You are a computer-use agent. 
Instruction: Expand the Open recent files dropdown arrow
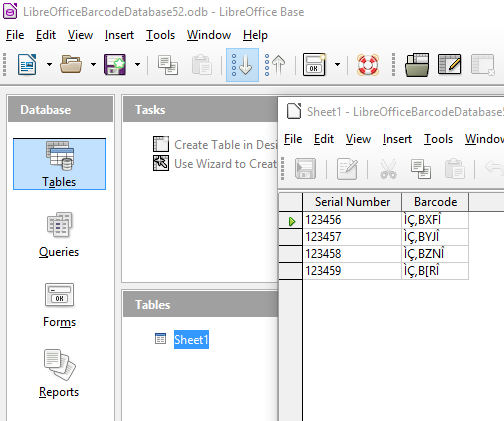[93, 65]
